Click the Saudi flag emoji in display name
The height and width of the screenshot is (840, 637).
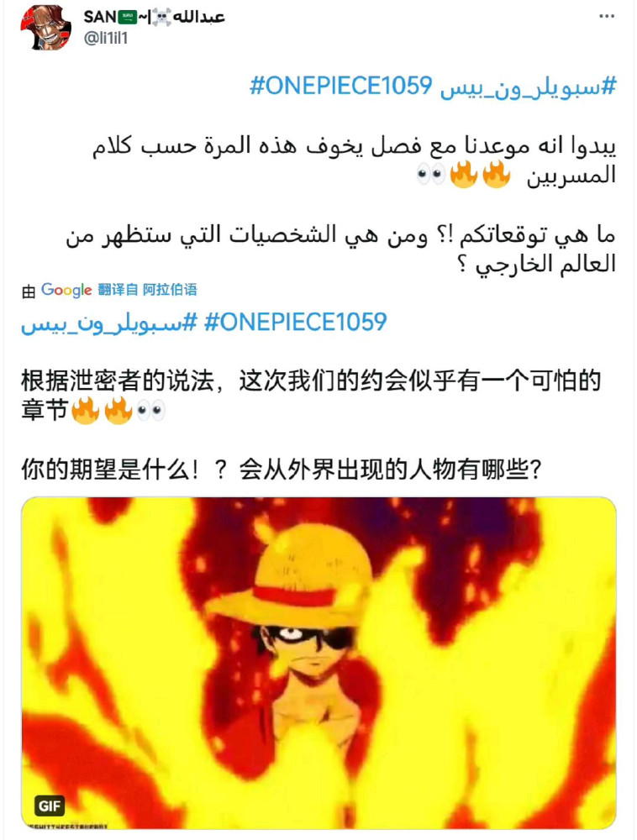click(x=127, y=17)
